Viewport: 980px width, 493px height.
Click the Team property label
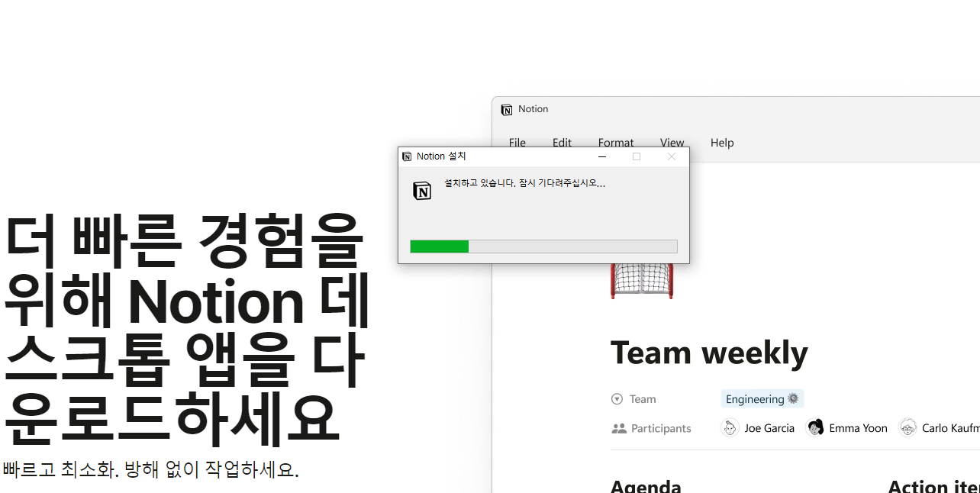[x=643, y=399]
